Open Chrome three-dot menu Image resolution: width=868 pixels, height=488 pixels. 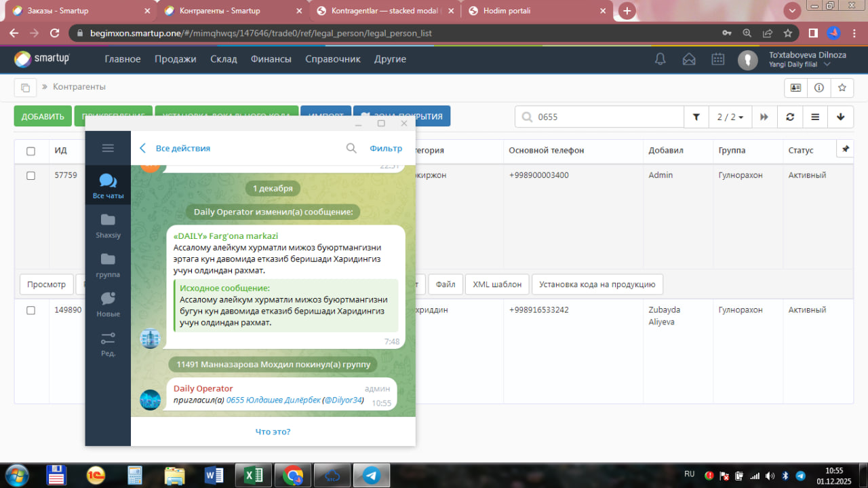[855, 33]
